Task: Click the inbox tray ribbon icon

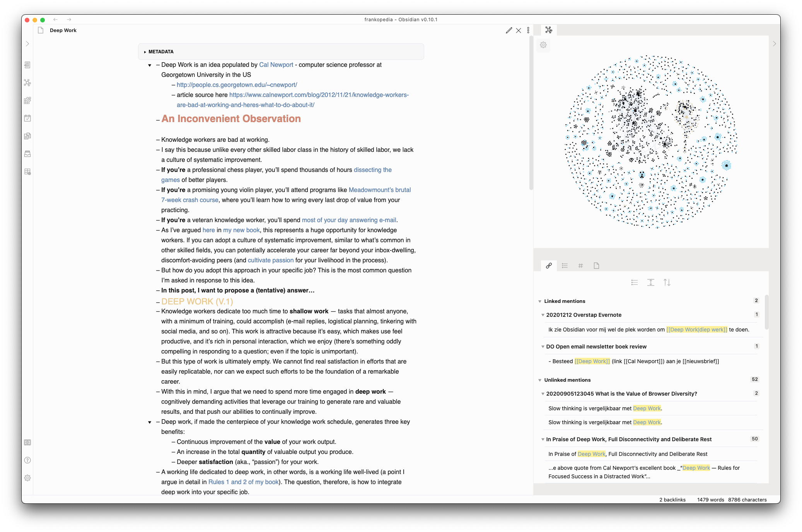Action: coord(27,154)
